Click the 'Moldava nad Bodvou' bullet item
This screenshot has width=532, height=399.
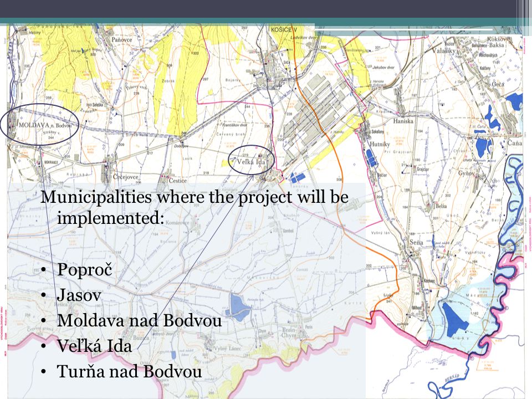tap(139, 320)
